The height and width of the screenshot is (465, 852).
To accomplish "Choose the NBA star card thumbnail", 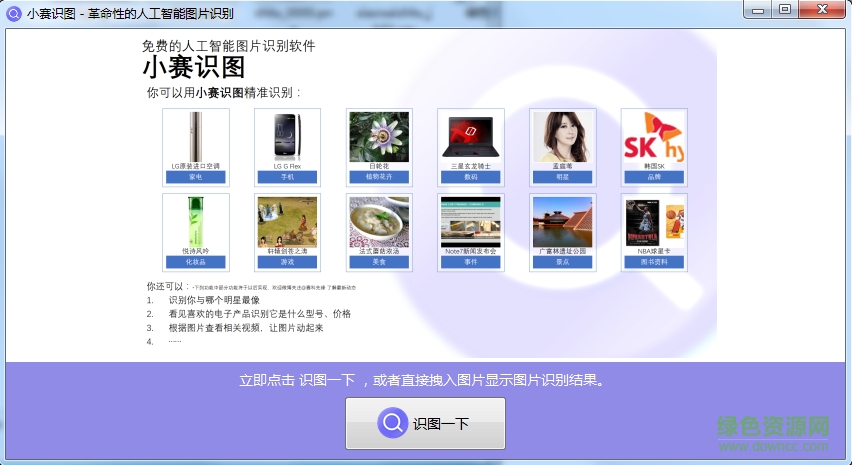I will tap(654, 222).
